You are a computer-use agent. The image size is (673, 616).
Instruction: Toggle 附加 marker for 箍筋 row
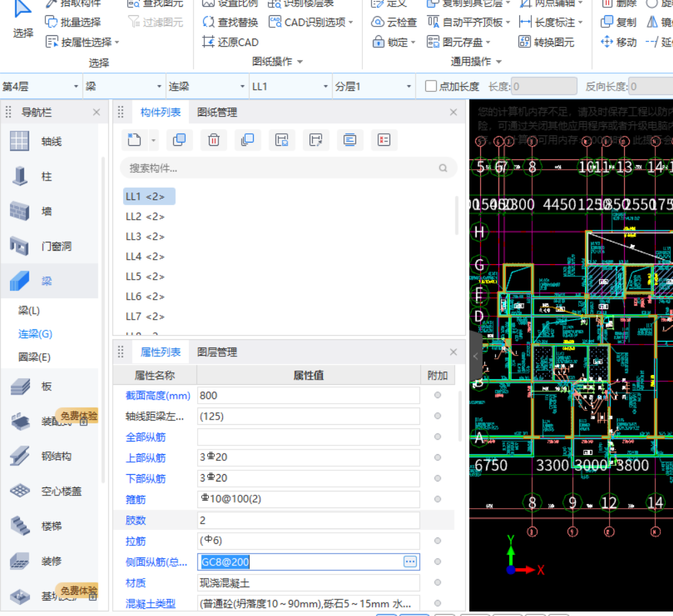(x=437, y=499)
